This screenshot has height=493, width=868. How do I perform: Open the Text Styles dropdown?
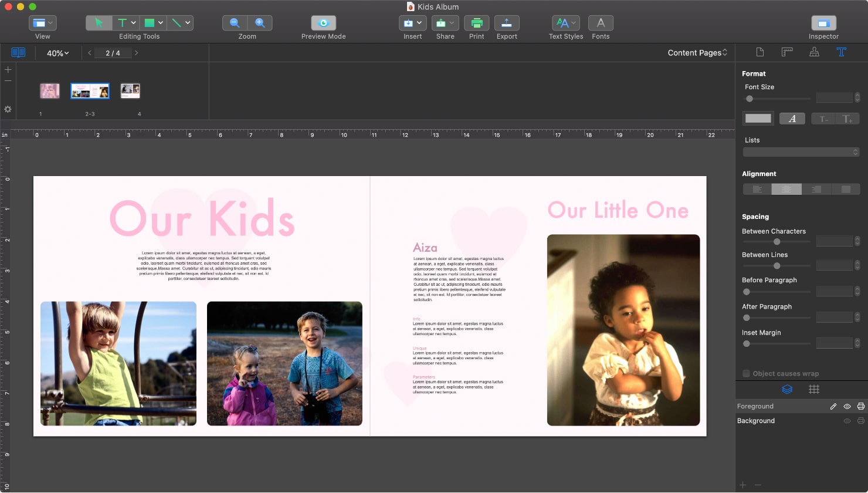565,23
